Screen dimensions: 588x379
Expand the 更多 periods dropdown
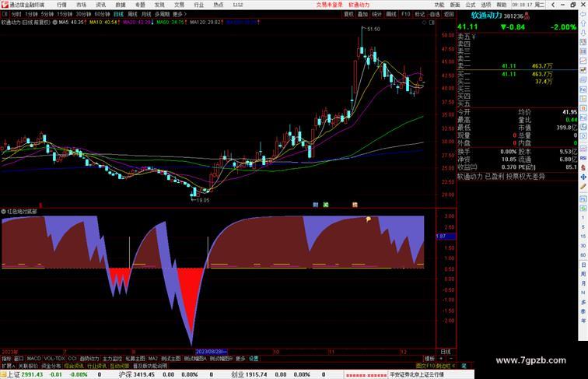pos(179,14)
